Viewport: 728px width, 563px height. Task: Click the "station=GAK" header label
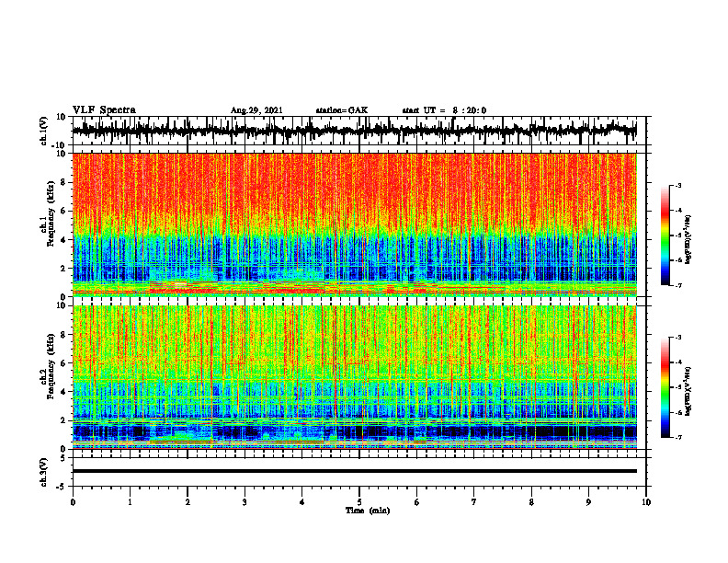coord(342,110)
